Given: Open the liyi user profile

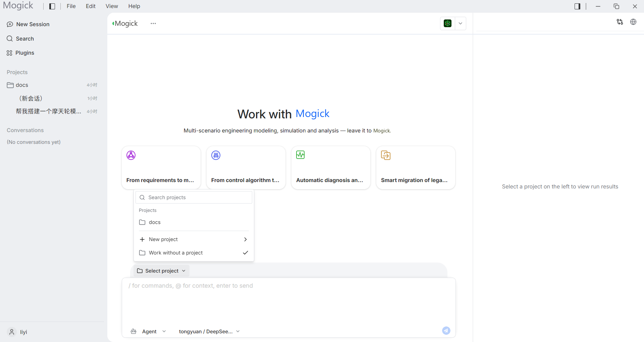Looking at the screenshot, I should point(17,332).
